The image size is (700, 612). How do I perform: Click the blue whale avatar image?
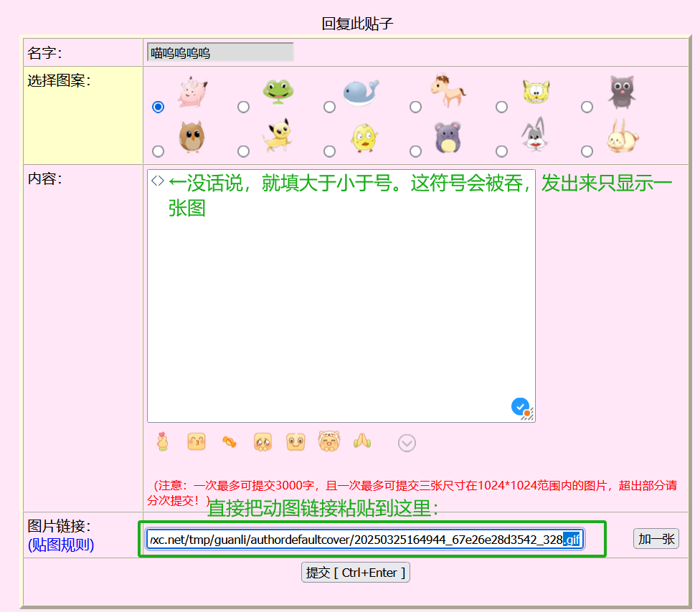point(361,92)
